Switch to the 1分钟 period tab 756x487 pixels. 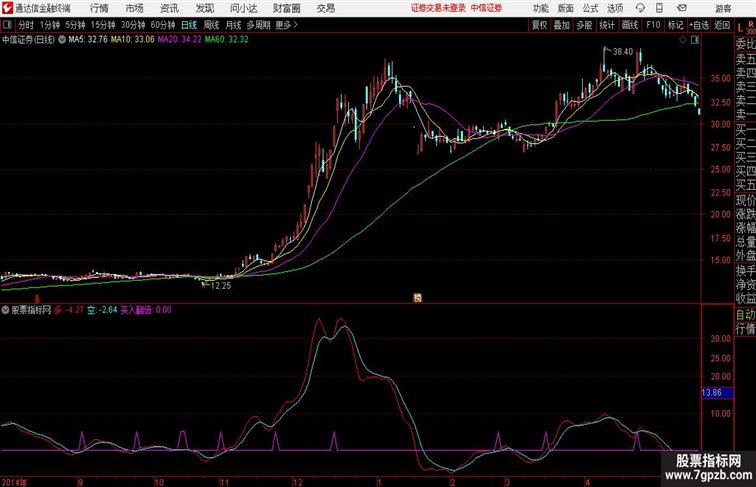pos(50,25)
